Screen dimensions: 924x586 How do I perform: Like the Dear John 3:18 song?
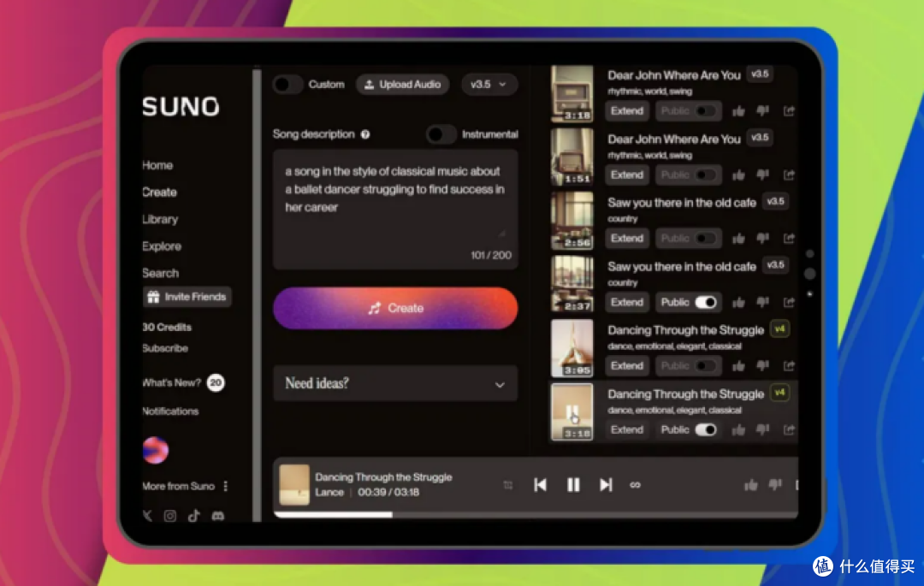pyautogui.click(x=738, y=110)
